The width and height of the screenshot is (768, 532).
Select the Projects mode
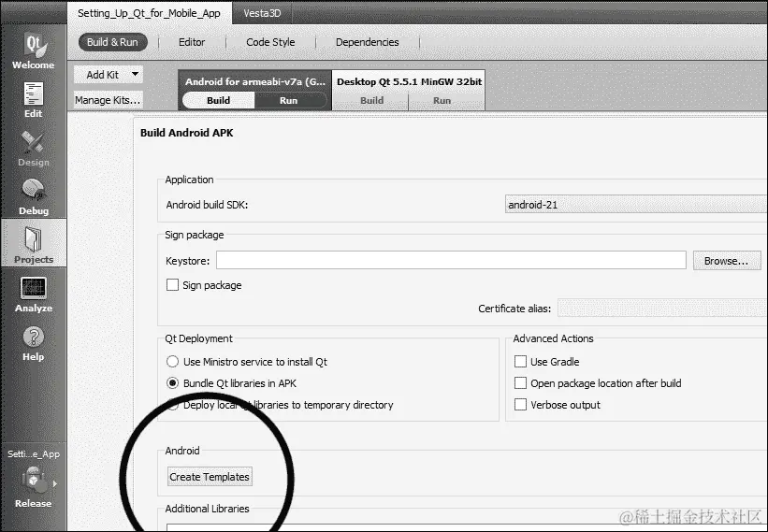click(34, 244)
